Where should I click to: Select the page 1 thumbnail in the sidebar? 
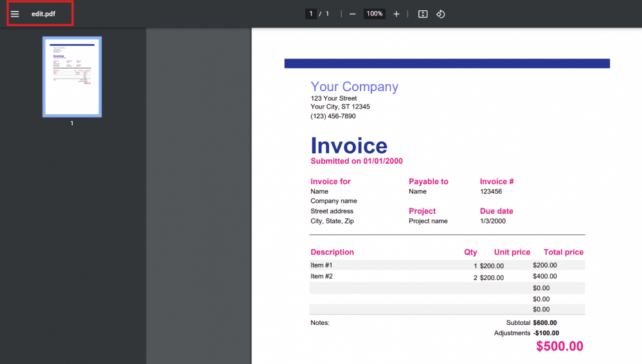(x=72, y=77)
